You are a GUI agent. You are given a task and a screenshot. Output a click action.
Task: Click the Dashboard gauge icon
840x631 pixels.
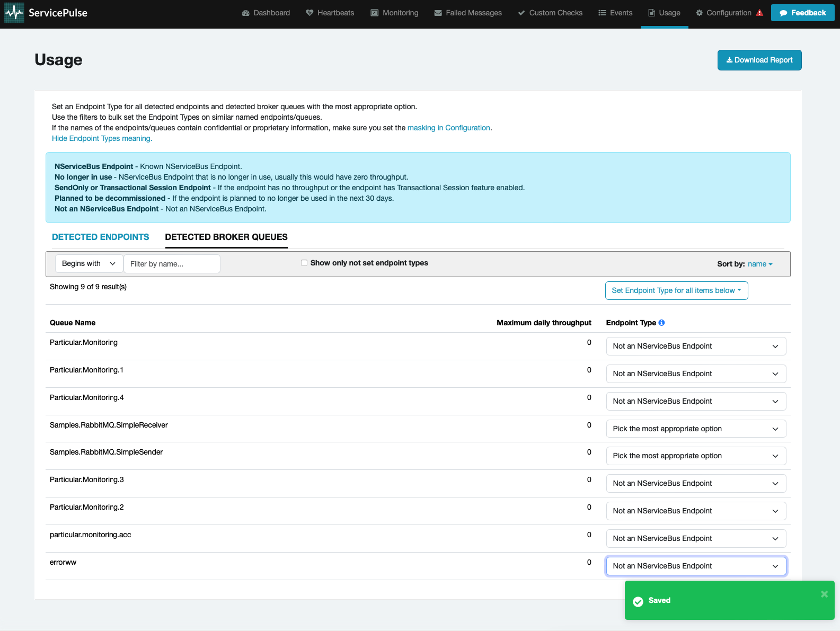pos(245,13)
